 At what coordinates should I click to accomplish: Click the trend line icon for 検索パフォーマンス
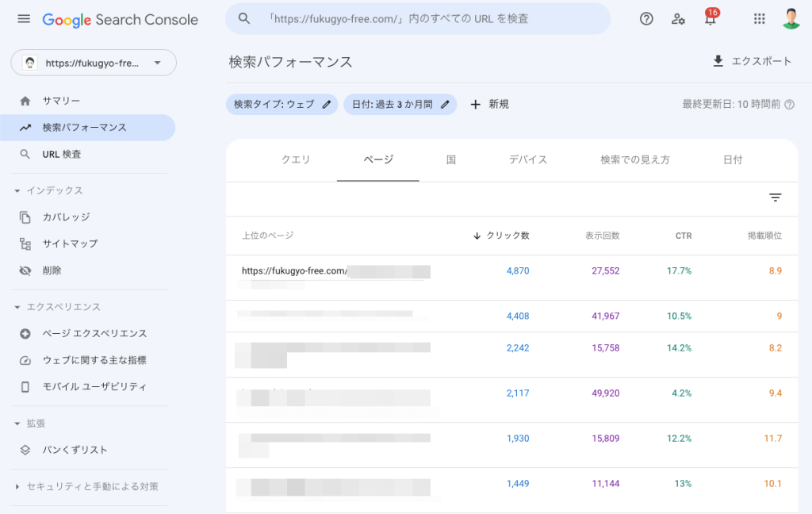[x=25, y=128]
